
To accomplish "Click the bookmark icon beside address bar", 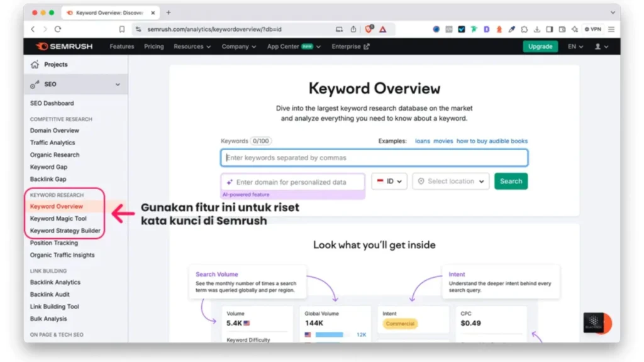I will click(121, 29).
